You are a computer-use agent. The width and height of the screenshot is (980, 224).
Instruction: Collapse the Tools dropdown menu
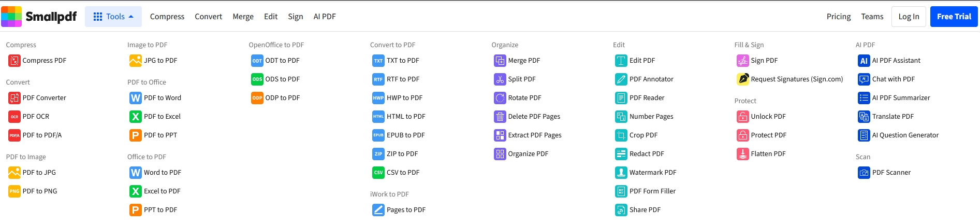(x=113, y=17)
